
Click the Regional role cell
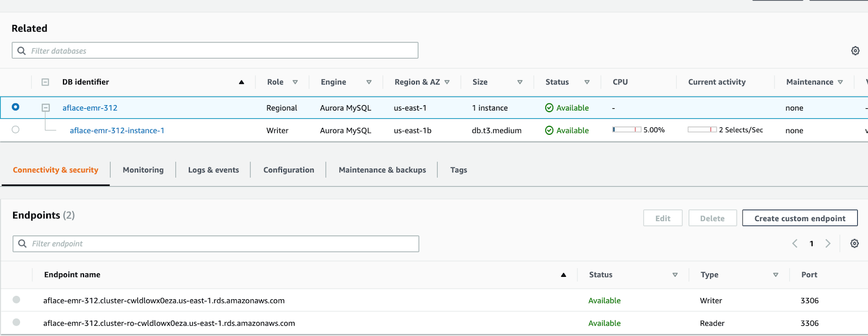tap(282, 108)
